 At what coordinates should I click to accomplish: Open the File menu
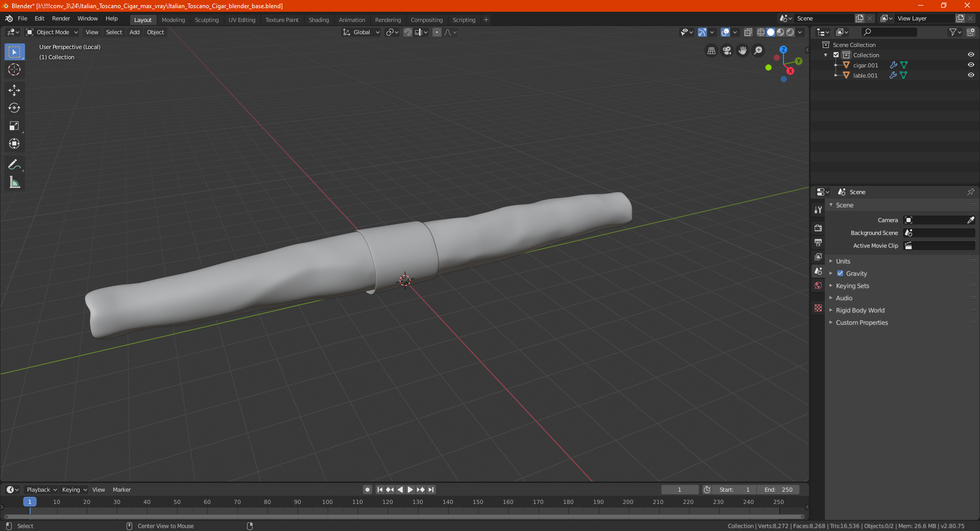pyautogui.click(x=22, y=18)
